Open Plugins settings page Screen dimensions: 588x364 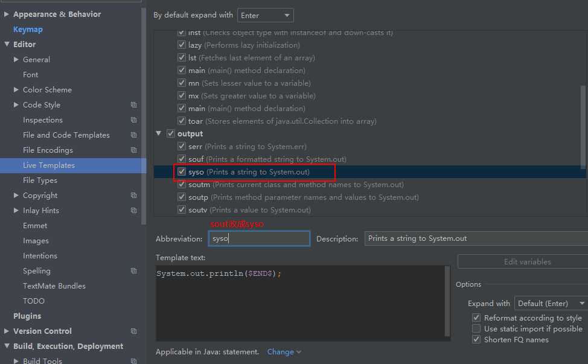coord(27,316)
